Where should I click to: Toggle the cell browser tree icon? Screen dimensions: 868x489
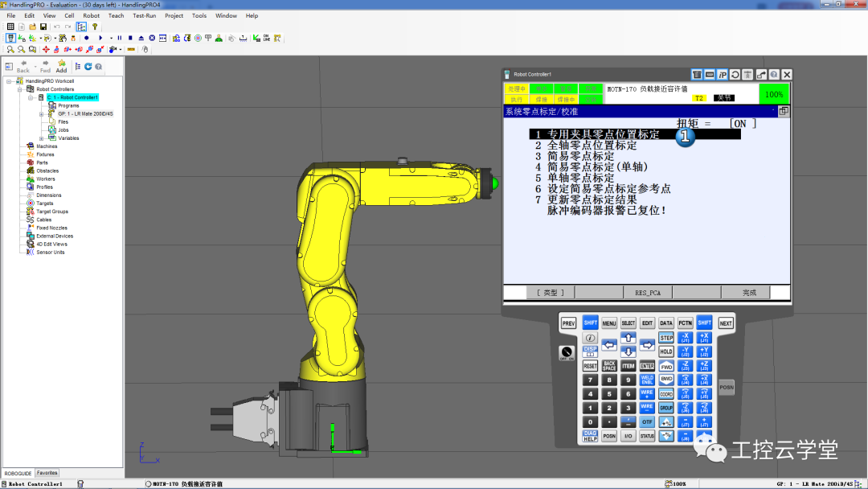tap(81, 27)
